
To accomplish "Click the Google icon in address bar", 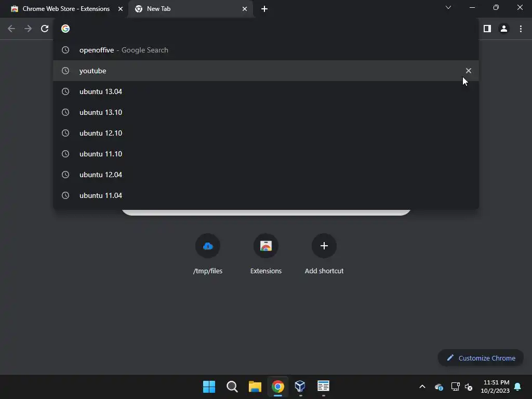I will point(65,29).
